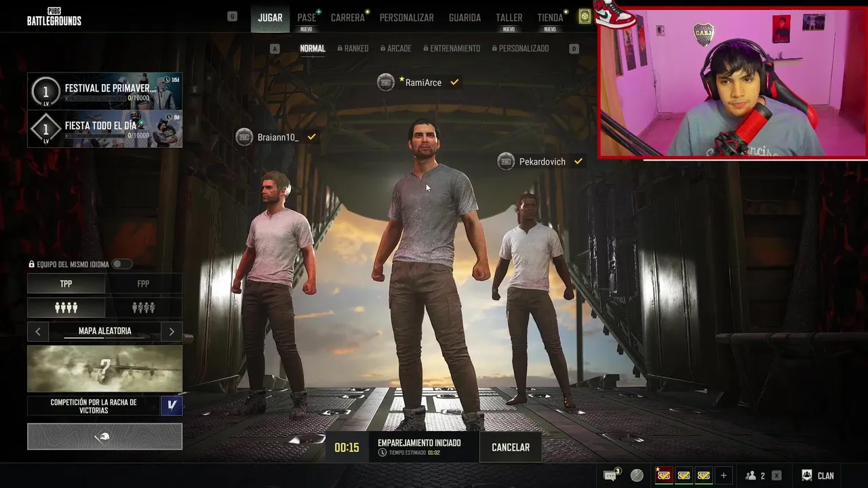Select the starred first squad member slot
Image resolution: width=868 pixels, height=488 pixels.
click(664, 475)
